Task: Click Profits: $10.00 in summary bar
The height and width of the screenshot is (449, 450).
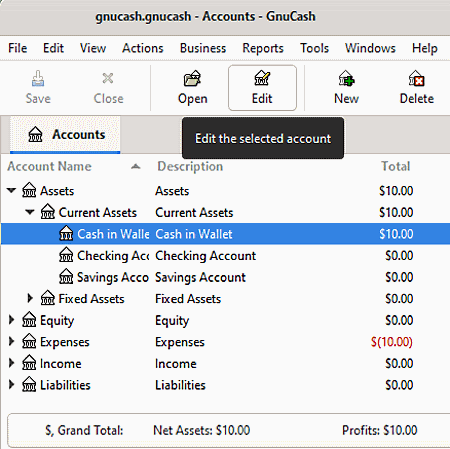Action: click(379, 430)
